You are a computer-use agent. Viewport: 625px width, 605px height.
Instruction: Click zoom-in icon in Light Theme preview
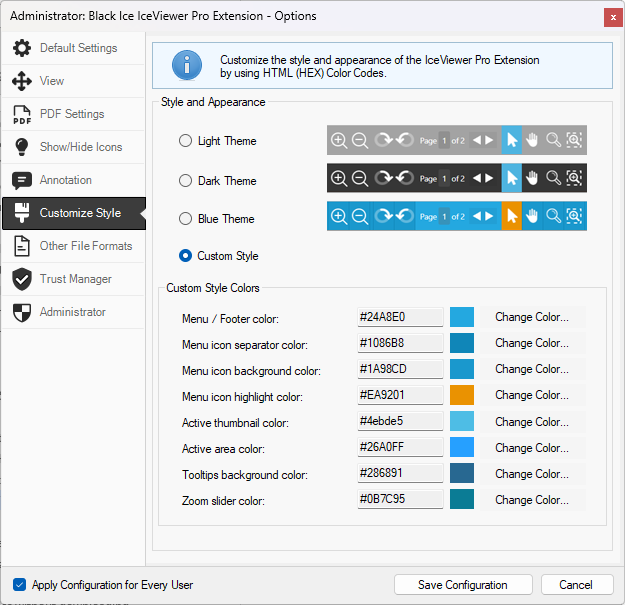pyautogui.click(x=339, y=140)
